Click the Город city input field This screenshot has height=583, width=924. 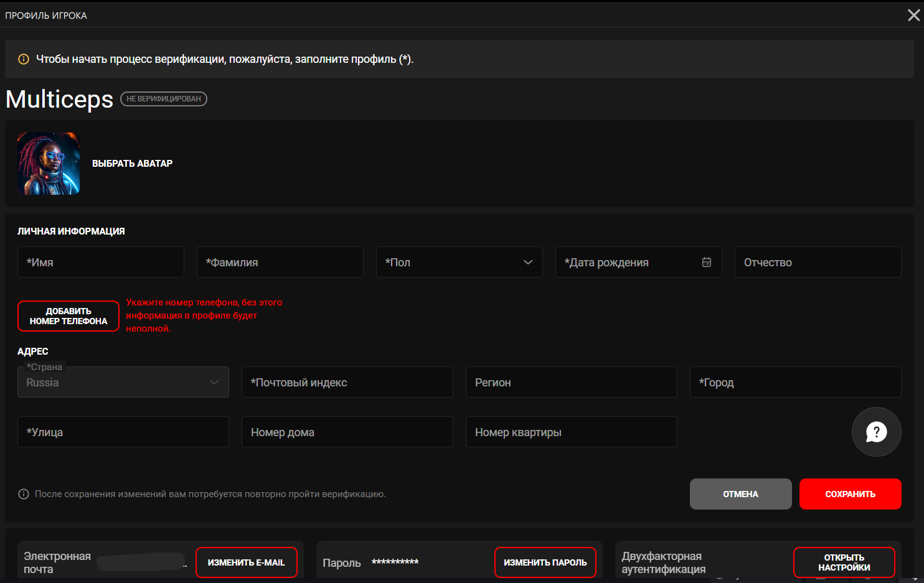795,382
